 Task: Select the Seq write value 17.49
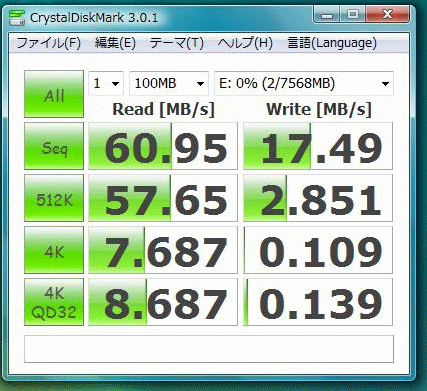pyautogui.click(x=318, y=146)
